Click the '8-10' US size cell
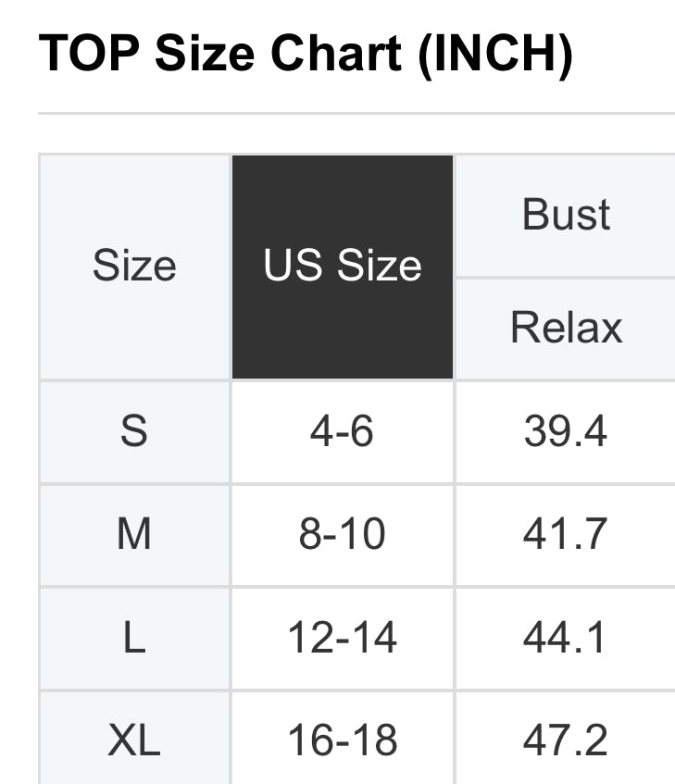675x784 pixels. 343,534
